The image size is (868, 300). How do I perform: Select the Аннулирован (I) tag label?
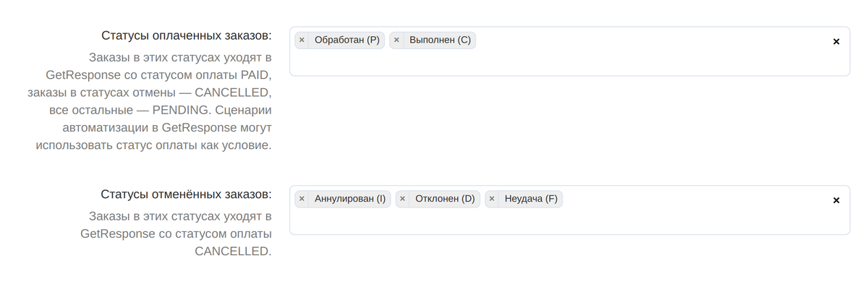click(x=350, y=199)
